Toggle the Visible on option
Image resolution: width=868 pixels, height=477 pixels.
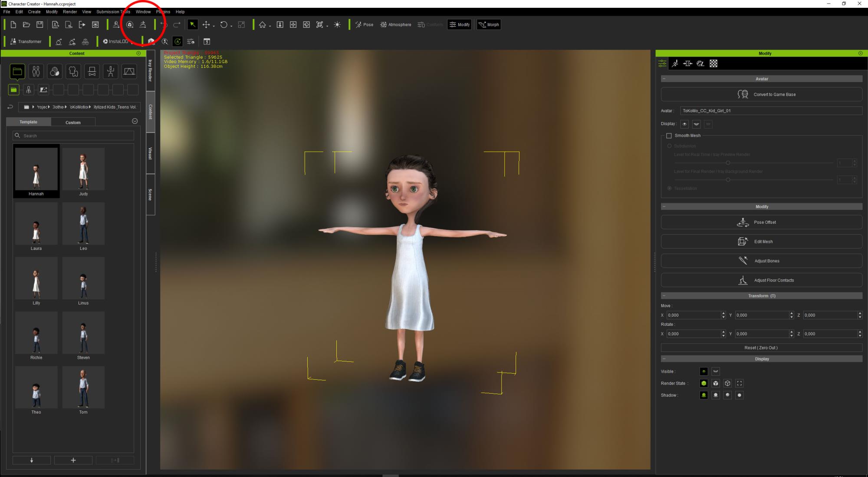704,371
